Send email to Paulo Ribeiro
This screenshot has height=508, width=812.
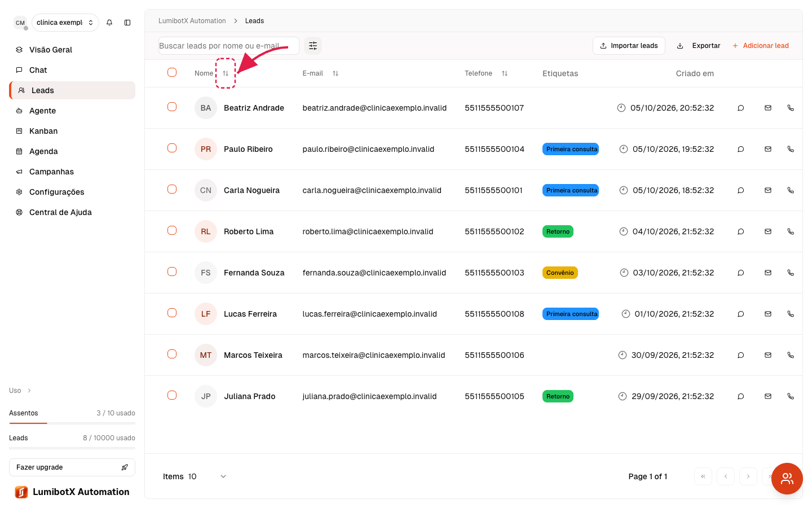[x=768, y=149]
